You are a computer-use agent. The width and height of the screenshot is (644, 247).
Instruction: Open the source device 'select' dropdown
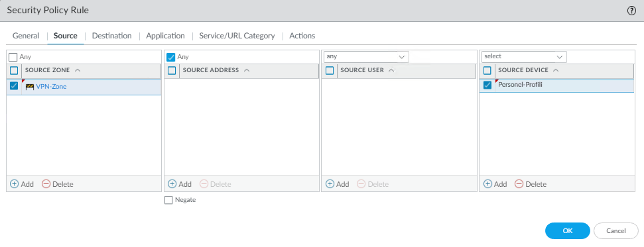pyautogui.click(x=524, y=57)
